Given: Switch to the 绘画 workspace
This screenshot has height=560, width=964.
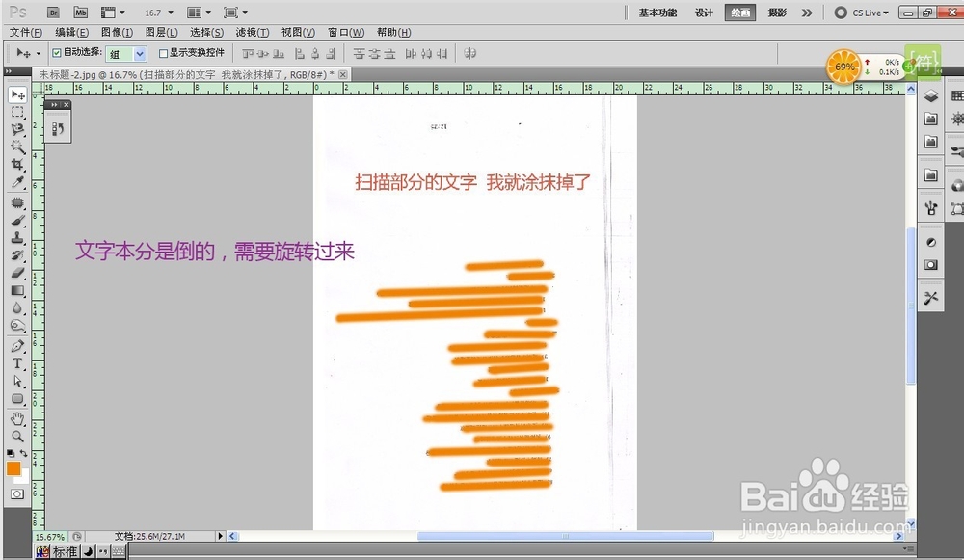Looking at the screenshot, I should tap(740, 13).
